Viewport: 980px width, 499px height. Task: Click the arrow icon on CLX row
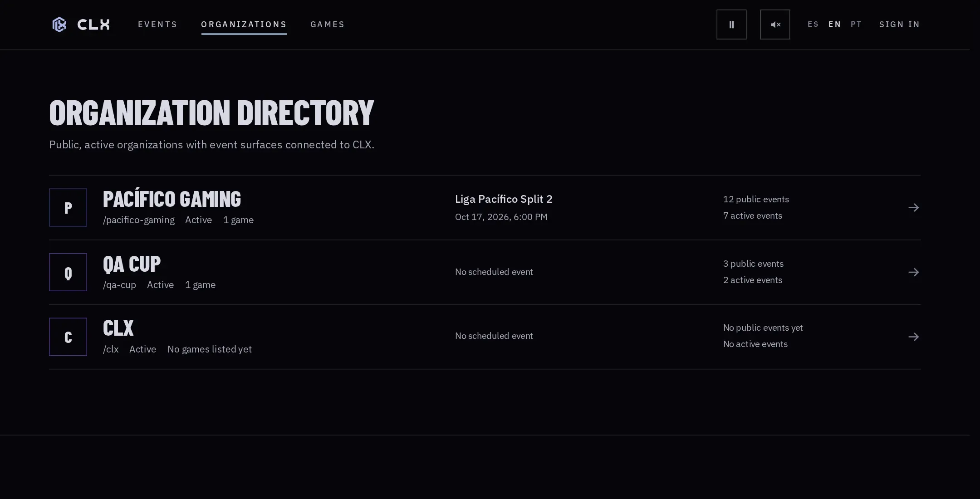tap(914, 337)
